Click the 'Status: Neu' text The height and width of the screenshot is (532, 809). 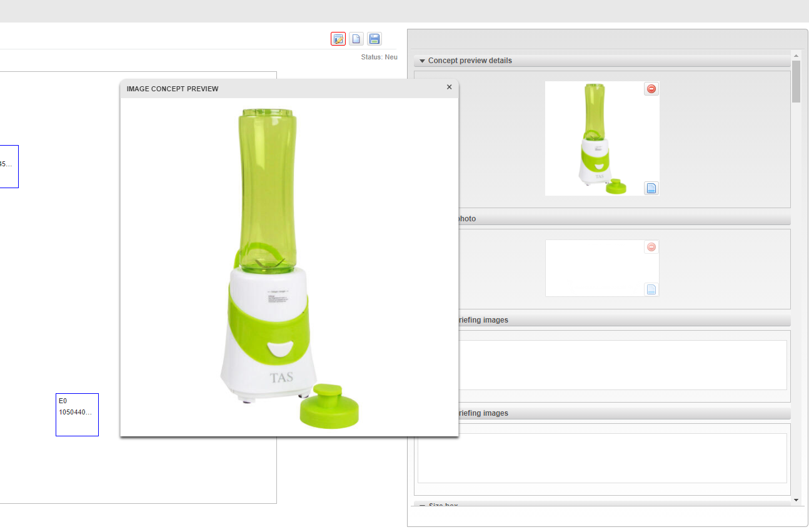[x=379, y=57]
